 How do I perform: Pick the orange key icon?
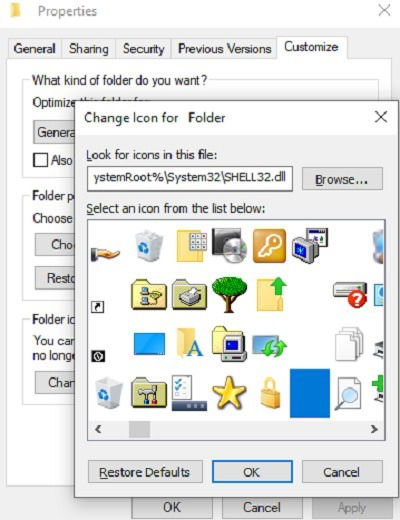point(269,246)
